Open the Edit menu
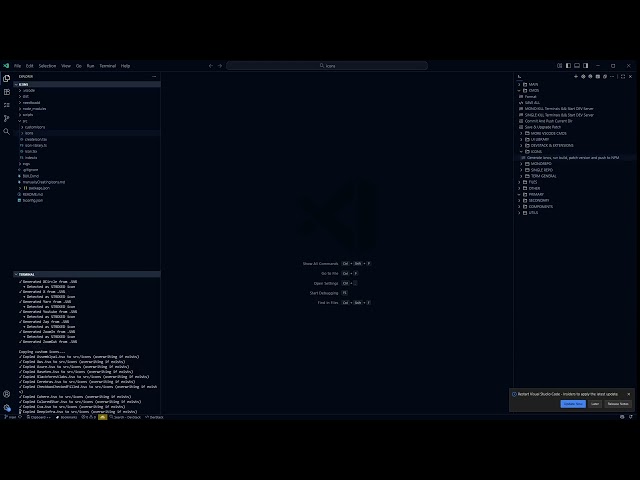Viewport: 640px width, 480px height. (29, 66)
